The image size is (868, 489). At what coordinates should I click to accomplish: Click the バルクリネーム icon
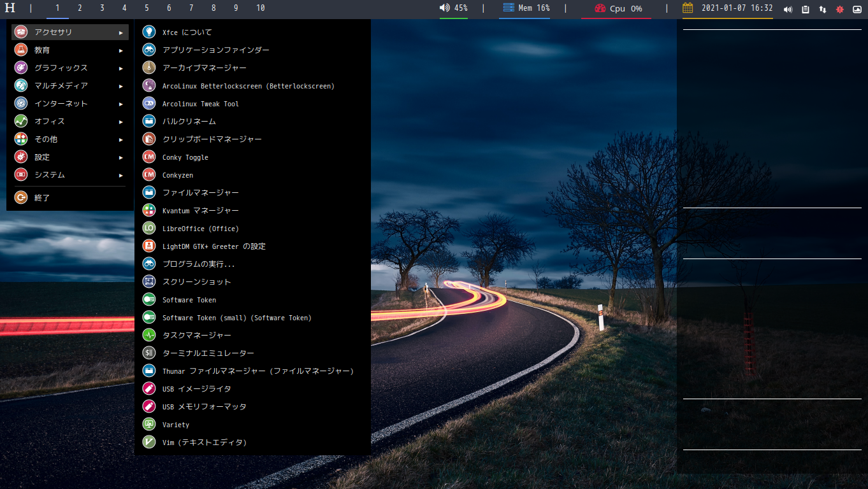148,121
